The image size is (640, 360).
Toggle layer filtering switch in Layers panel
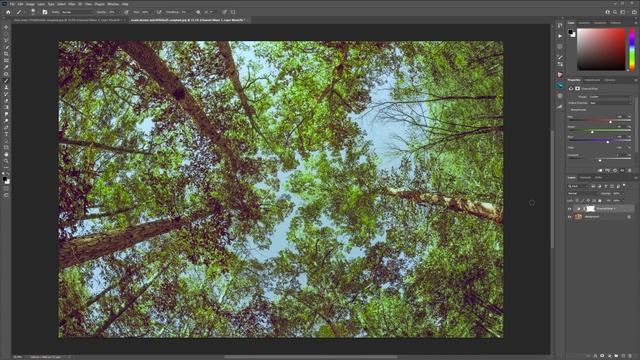pyautogui.click(x=624, y=186)
